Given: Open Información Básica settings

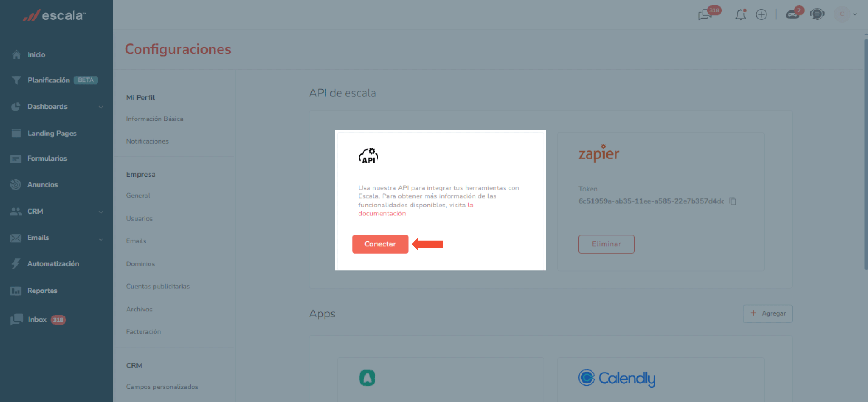Looking at the screenshot, I should point(155,119).
